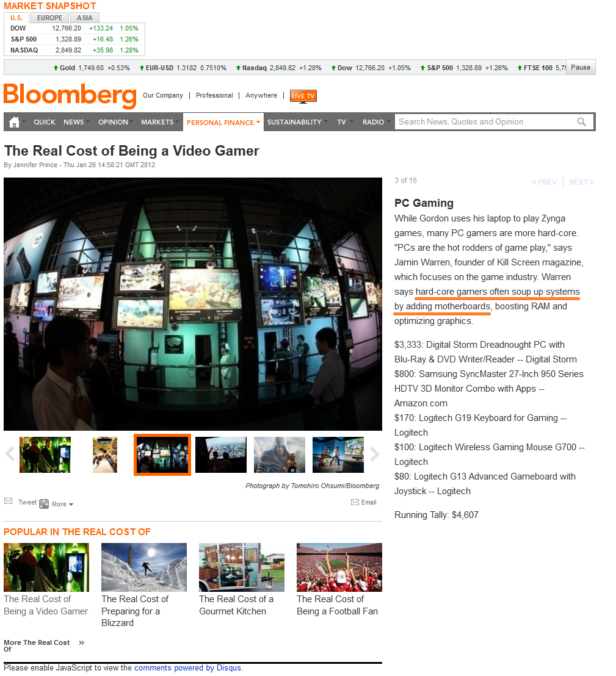Click the search news input field
616x676 pixels.
(x=485, y=122)
